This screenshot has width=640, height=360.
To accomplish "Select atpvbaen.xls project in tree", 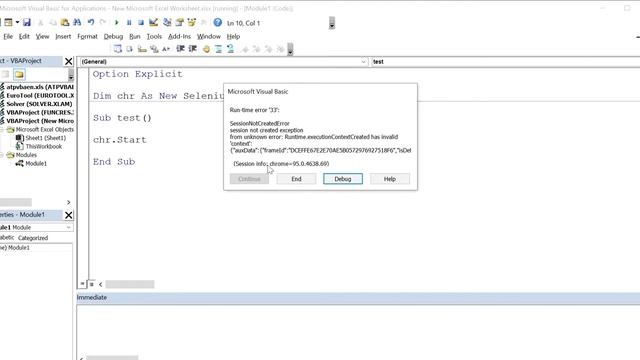I will [x=40, y=87].
